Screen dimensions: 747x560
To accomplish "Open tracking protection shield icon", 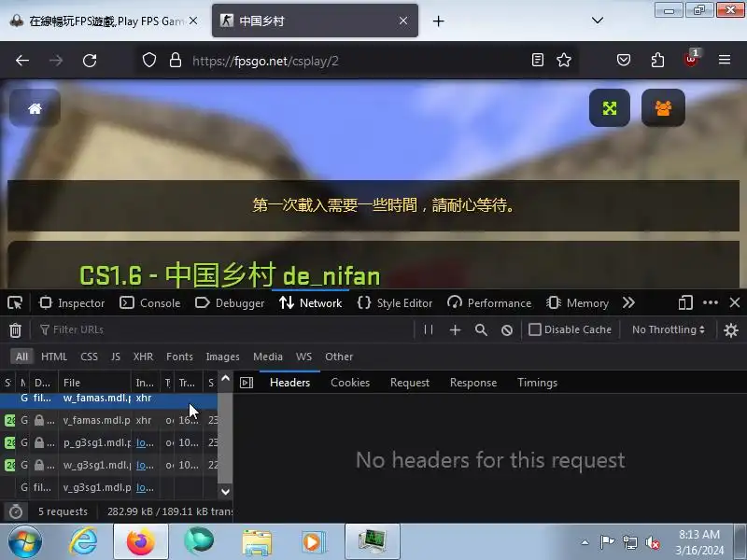I will point(149,60).
